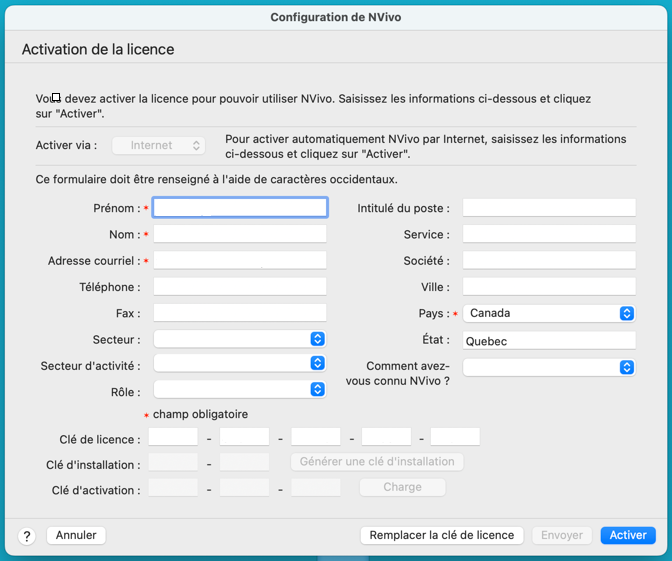Click the Téléphone input field
672x561 pixels.
click(240, 287)
